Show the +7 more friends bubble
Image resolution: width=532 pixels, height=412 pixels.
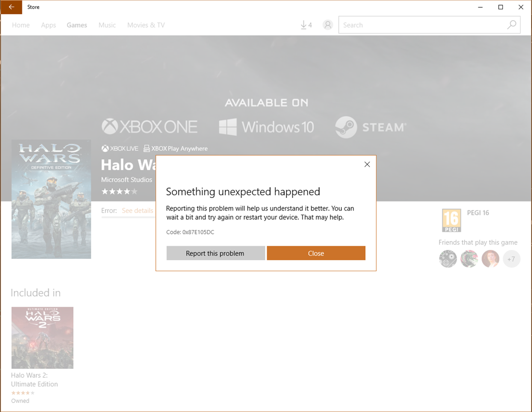click(511, 259)
